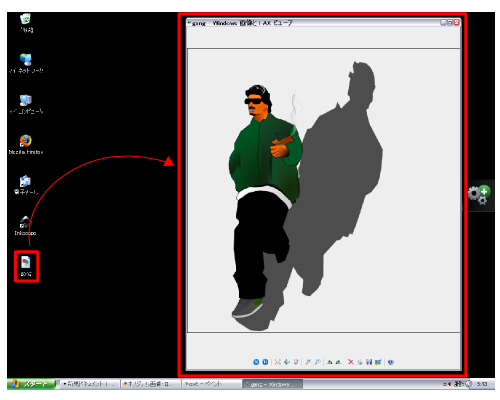Delete the image using red X icon
This screenshot has height=400, width=500.
point(351,362)
